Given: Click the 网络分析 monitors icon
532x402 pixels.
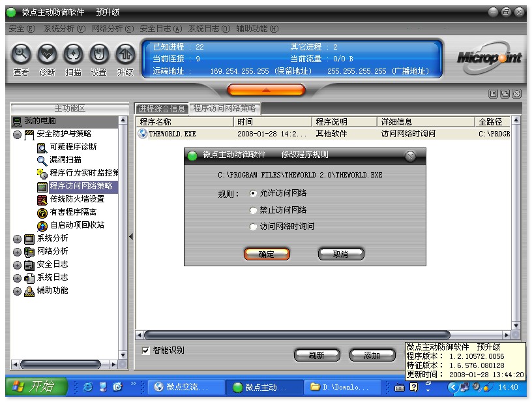Looking at the screenshot, I should (29, 252).
